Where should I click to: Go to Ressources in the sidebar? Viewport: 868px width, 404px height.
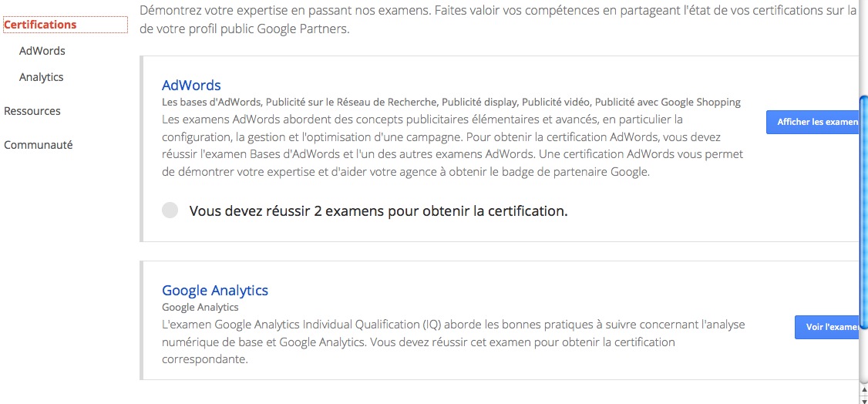(32, 111)
